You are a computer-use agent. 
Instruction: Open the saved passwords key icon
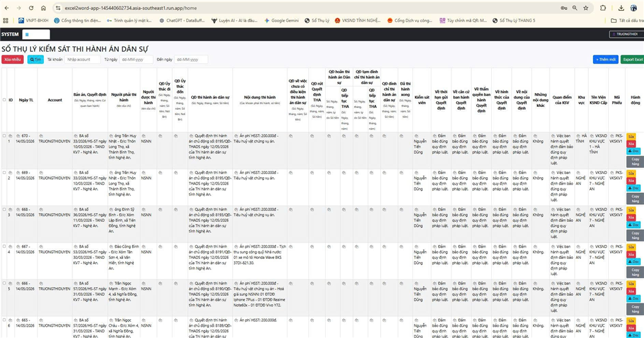click(x=564, y=8)
